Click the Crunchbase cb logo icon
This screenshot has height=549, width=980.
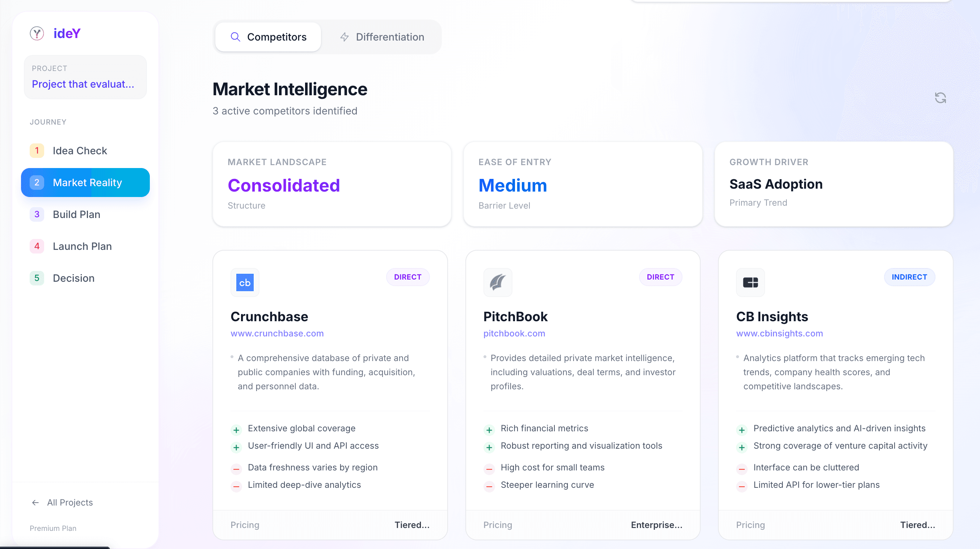(x=245, y=282)
